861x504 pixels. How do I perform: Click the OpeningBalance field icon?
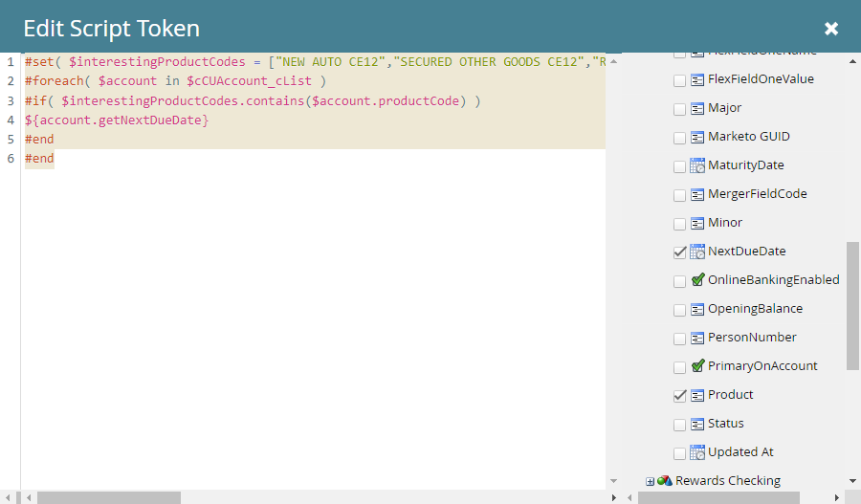tap(697, 309)
